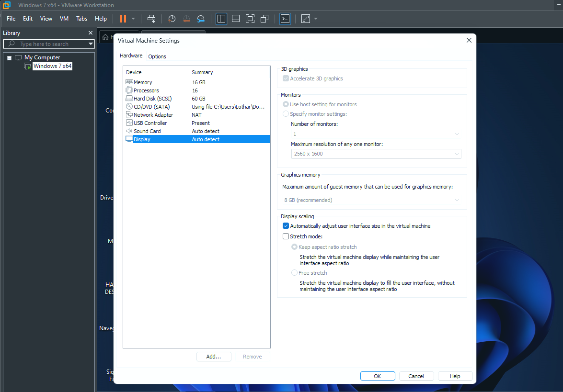
Task: Select the Display device icon
Action: click(x=129, y=139)
